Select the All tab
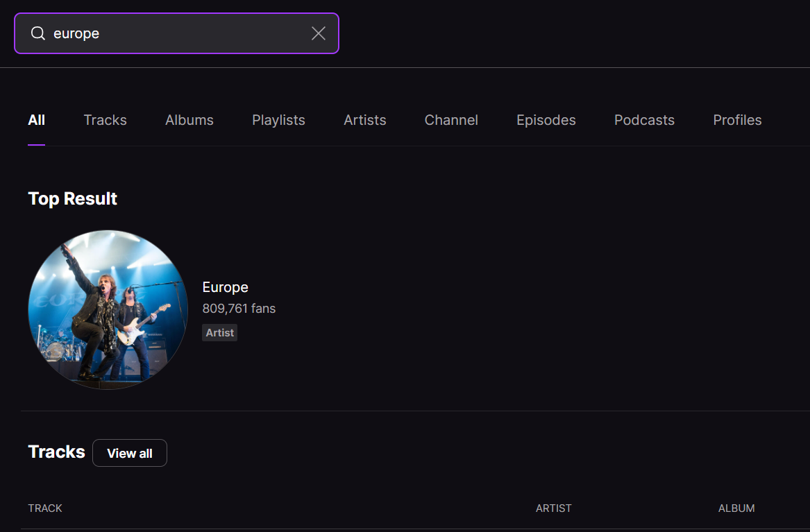Viewport: 810px width, 532px height. pos(37,120)
